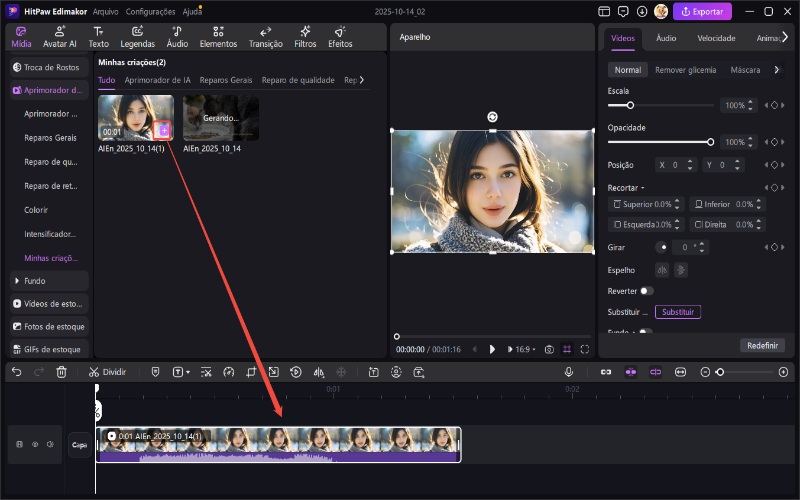
Task: Record a voiceover with microphone icon
Action: tap(569, 372)
